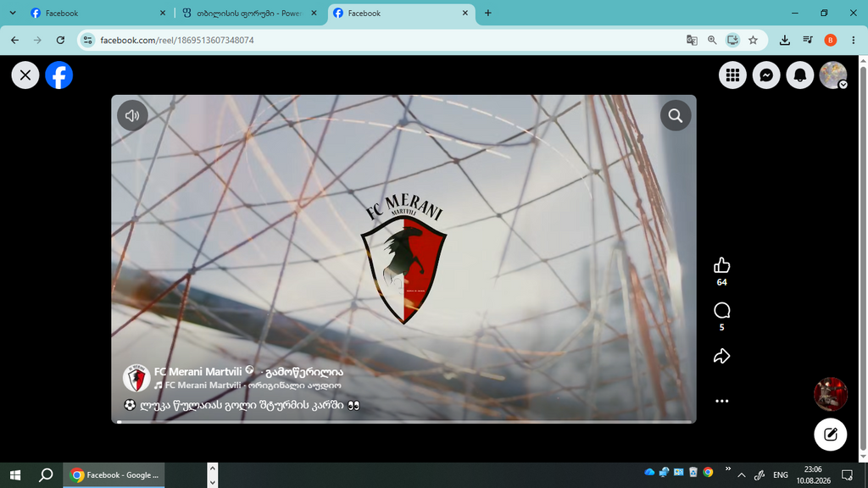Go back in browser history
The height and width of the screenshot is (488, 868).
click(x=15, y=40)
